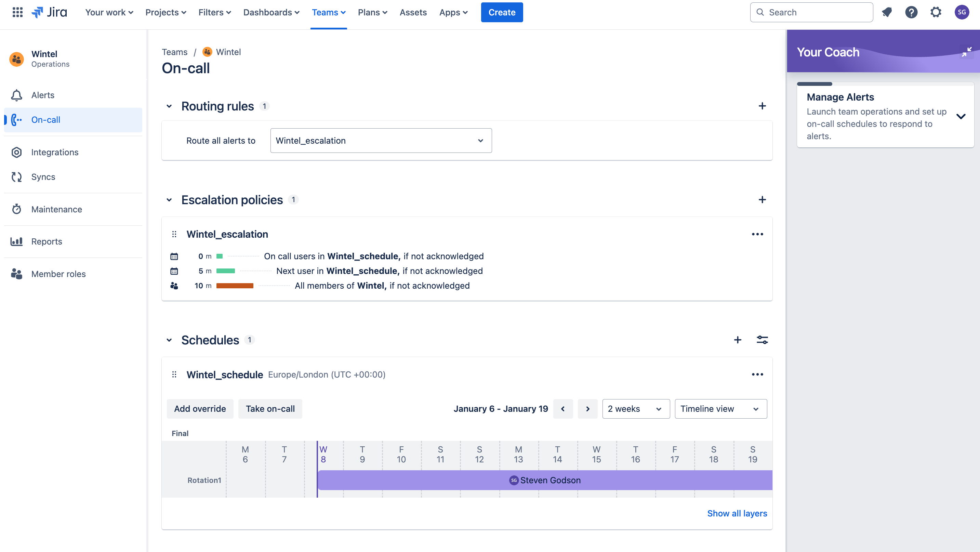
Task: Open the Teams menu
Action: [x=329, y=12]
